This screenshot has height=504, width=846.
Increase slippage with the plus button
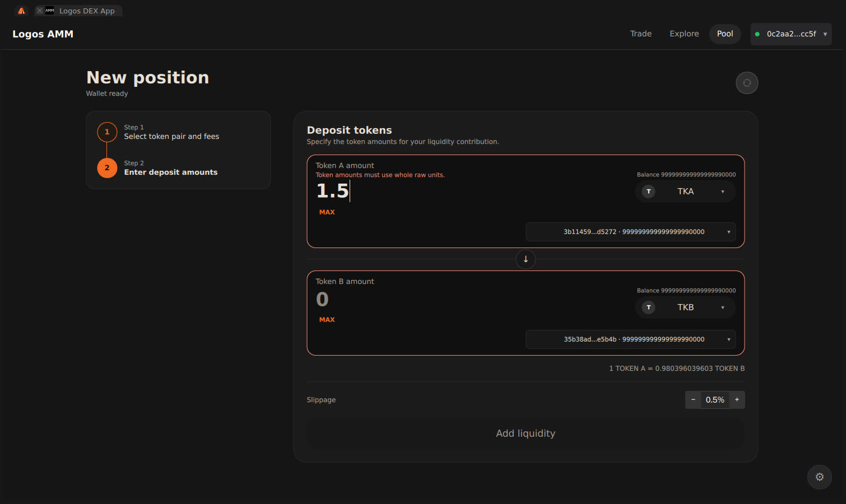click(x=737, y=400)
